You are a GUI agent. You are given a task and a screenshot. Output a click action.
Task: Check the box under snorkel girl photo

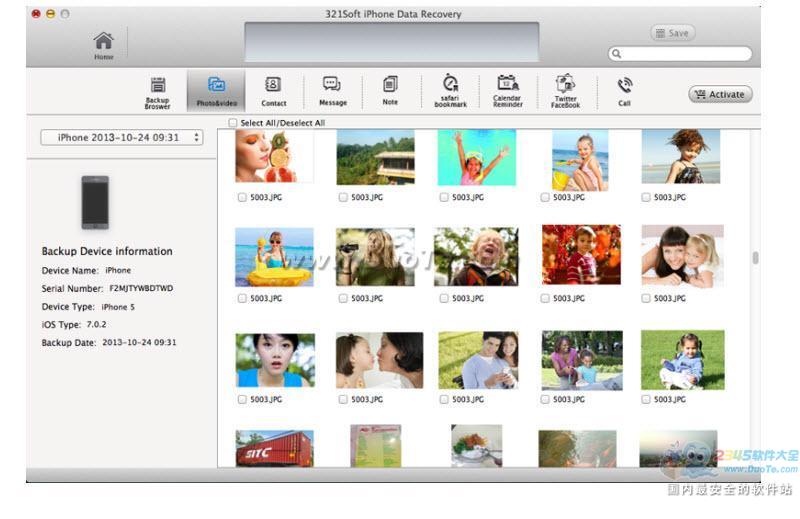coord(444,197)
